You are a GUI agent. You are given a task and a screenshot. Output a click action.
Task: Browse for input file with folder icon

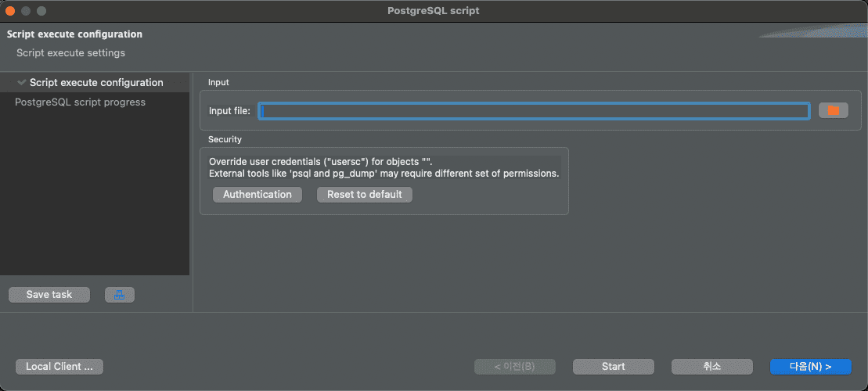(833, 110)
